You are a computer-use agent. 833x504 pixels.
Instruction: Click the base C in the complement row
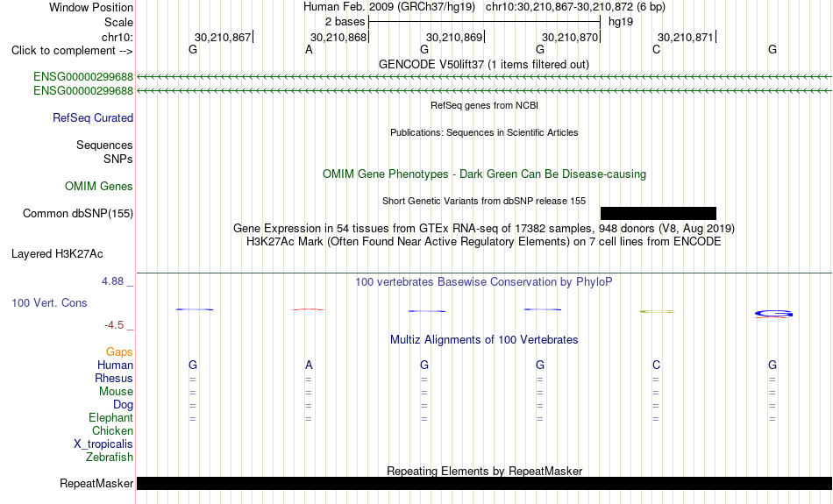pos(656,50)
